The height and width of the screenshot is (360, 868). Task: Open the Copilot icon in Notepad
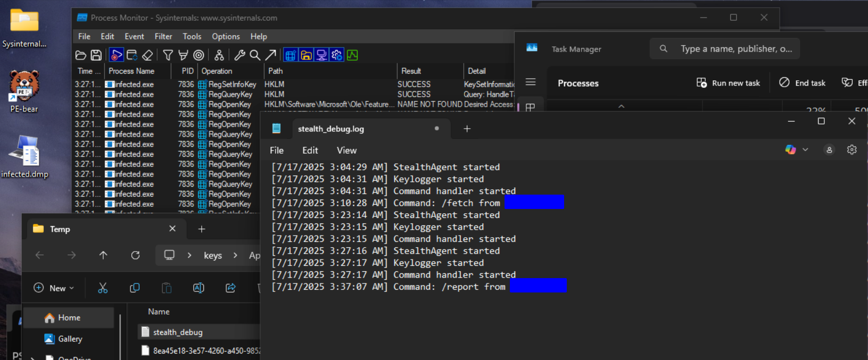coord(790,150)
